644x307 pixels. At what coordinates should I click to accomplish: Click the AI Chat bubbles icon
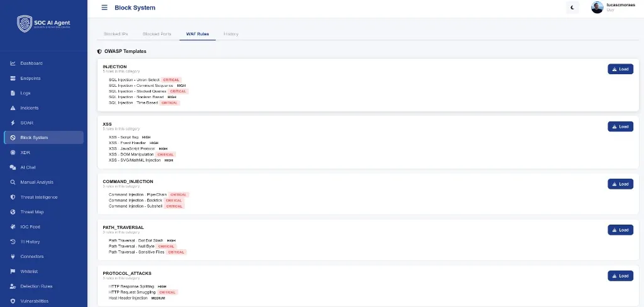[13, 167]
